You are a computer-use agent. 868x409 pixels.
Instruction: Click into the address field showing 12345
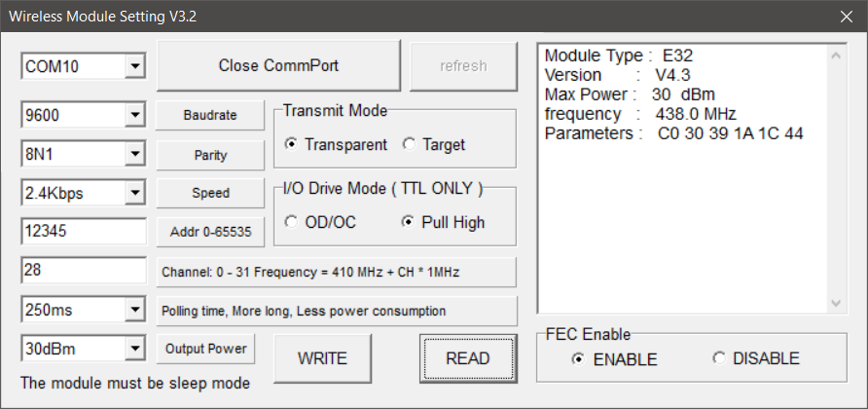(83, 232)
